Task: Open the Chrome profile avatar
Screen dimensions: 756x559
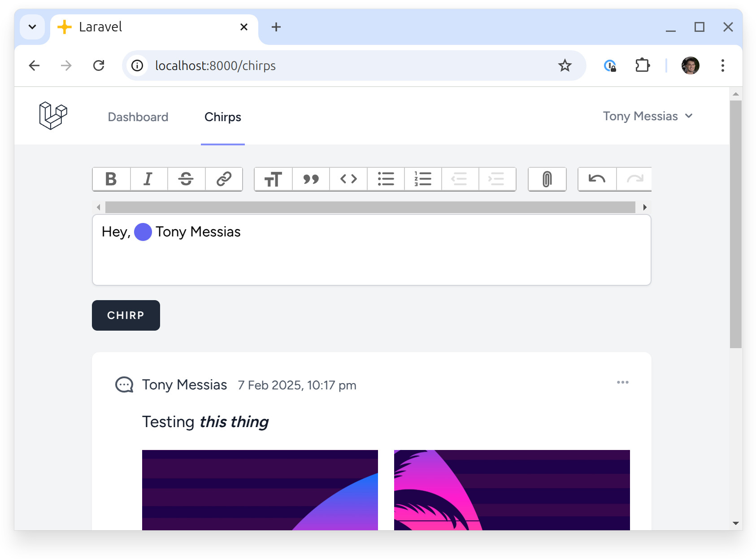Action: 690,66
